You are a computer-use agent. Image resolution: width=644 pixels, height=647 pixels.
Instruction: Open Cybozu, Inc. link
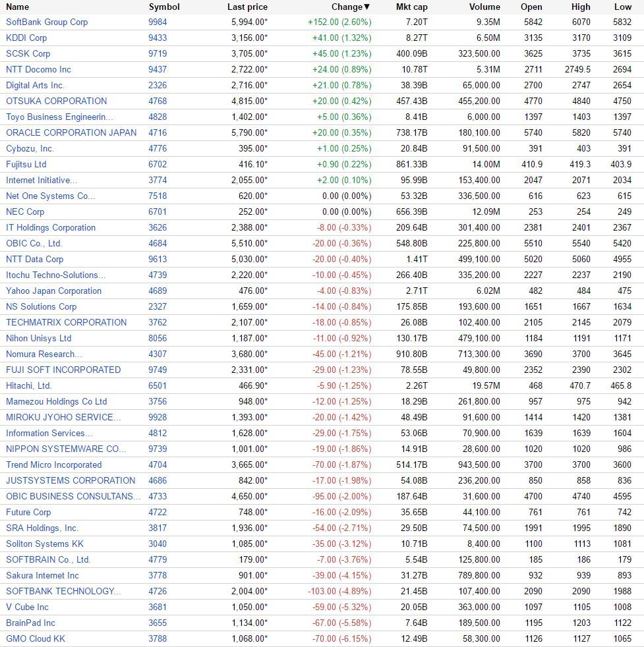tap(30, 148)
